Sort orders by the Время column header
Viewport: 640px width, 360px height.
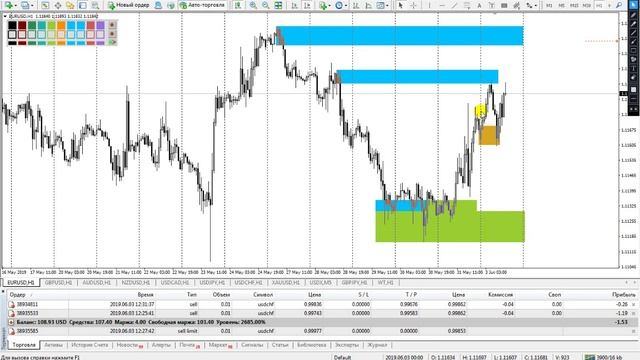point(146,294)
